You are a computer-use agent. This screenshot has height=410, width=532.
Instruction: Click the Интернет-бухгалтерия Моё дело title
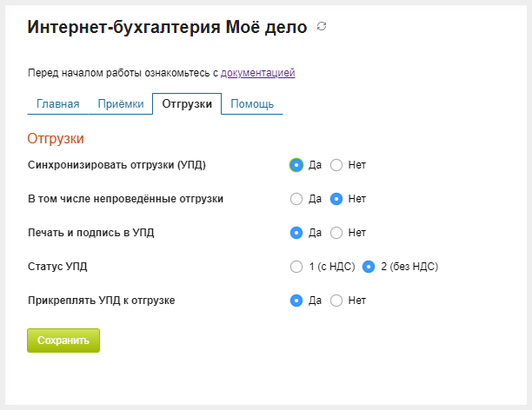tap(168, 27)
